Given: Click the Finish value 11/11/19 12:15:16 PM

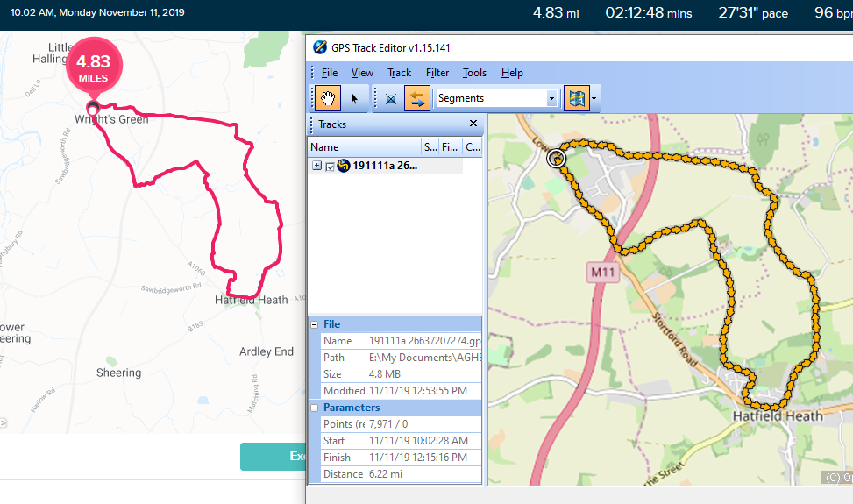Looking at the screenshot, I should [424, 458].
